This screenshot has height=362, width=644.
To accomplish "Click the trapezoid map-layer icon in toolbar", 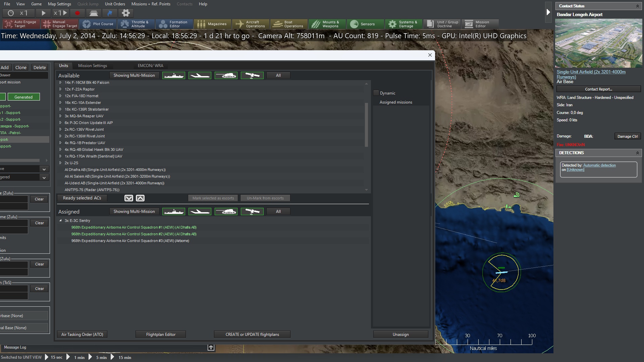I will pos(94,13).
